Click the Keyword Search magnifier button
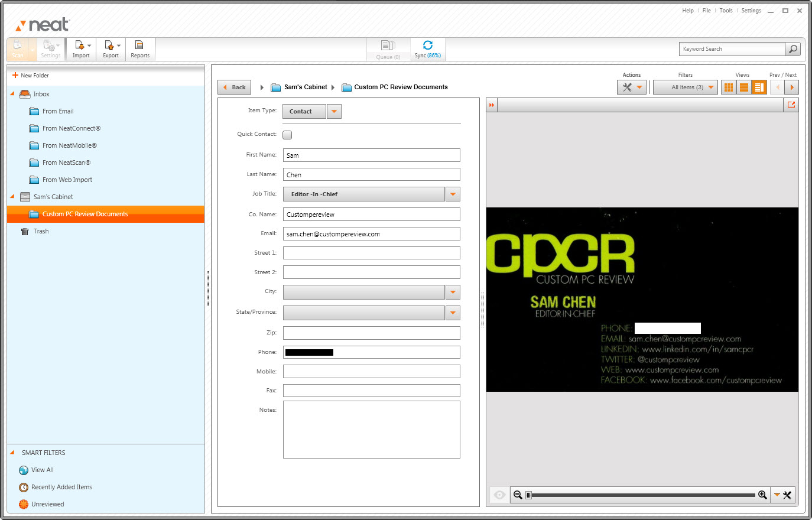Image resolution: width=812 pixels, height=520 pixels. [x=793, y=49]
